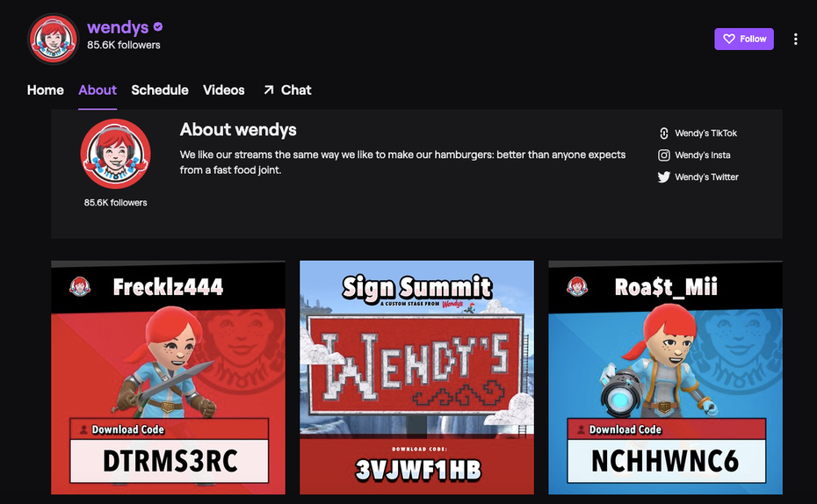This screenshot has height=504, width=817.
Task: Click the NCHHWNC6 download code
Action: click(x=665, y=461)
